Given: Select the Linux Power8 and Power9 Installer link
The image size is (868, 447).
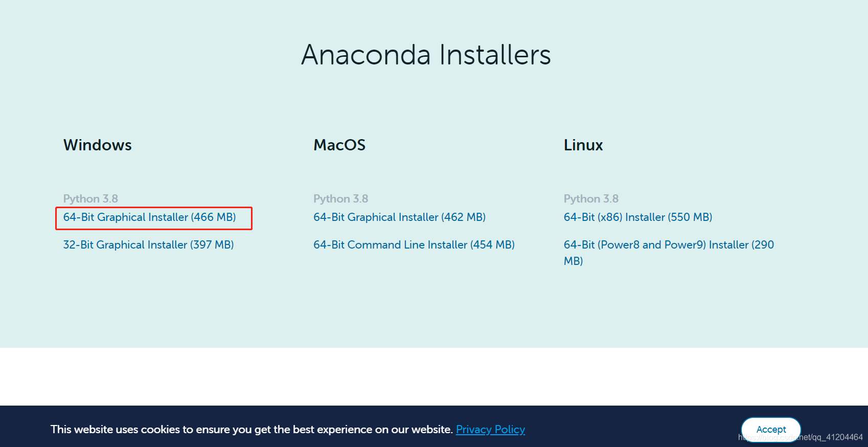Looking at the screenshot, I should click(x=668, y=245).
